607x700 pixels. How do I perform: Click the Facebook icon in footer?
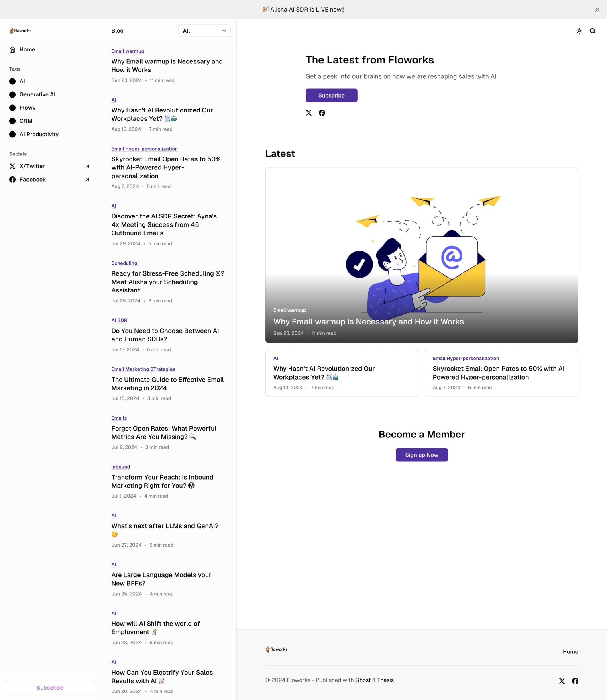(575, 681)
